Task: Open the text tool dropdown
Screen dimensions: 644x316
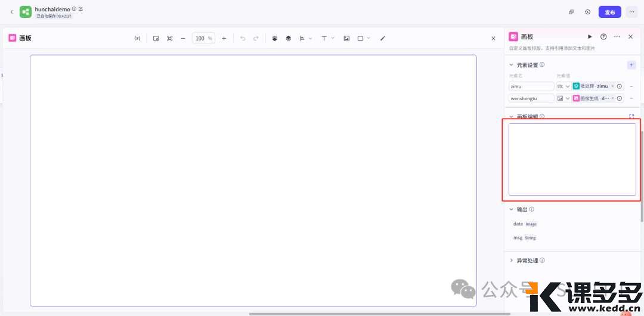Action: (x=327, y=38)
